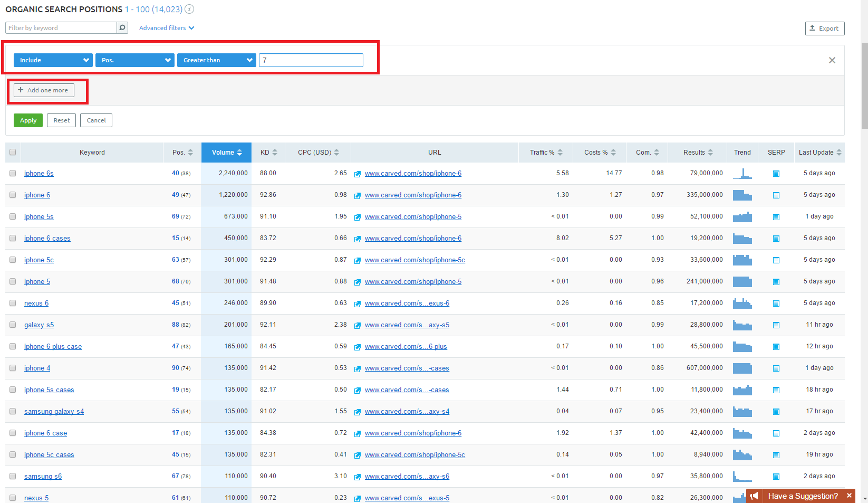Check the galaxy s5 row checkbox

[x=13, y=325]
